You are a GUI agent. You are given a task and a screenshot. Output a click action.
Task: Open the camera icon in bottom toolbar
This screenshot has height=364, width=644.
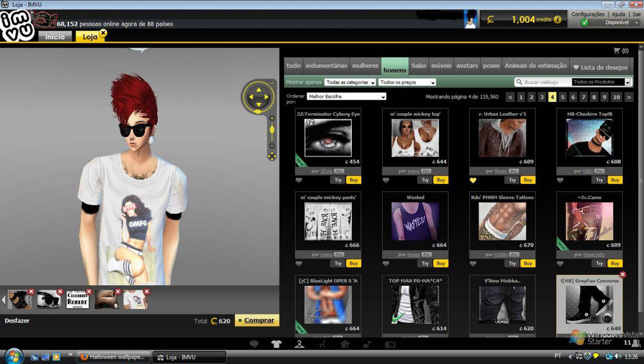390,344
